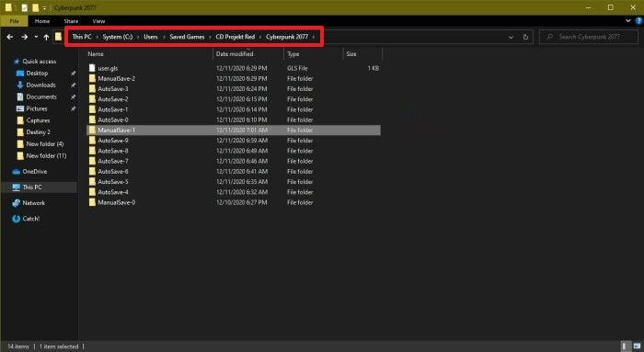Expand the ribbon with the chevron
The image size is (644, 352).
pos(628,20)
